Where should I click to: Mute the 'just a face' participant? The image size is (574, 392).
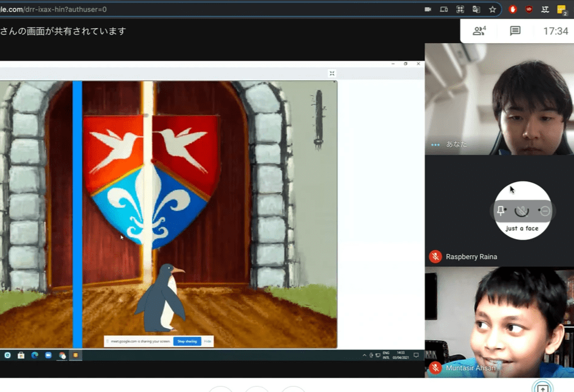point(522,211)
